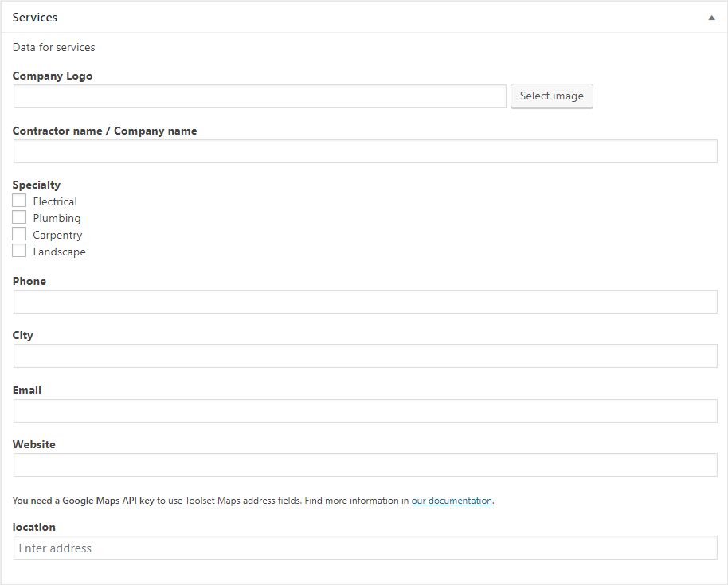Click the "Data for services" description text
The height and width of the screenshot is (585, 728).
point(53,47)
